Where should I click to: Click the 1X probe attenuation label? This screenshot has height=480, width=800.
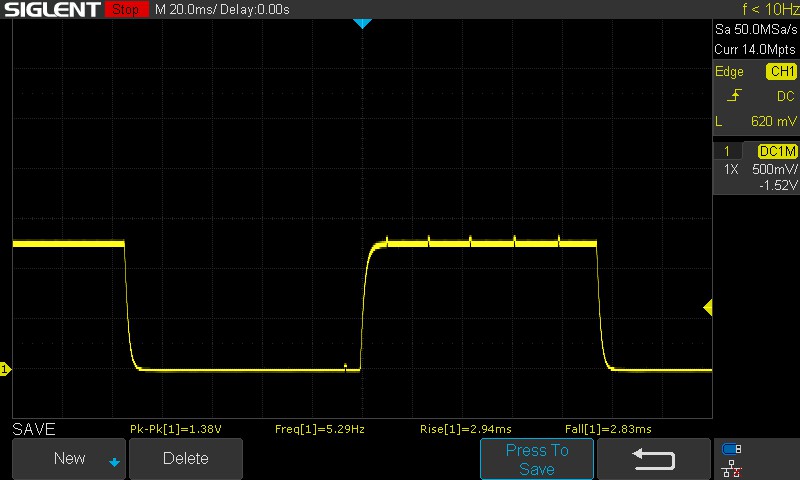coord(731,169)
